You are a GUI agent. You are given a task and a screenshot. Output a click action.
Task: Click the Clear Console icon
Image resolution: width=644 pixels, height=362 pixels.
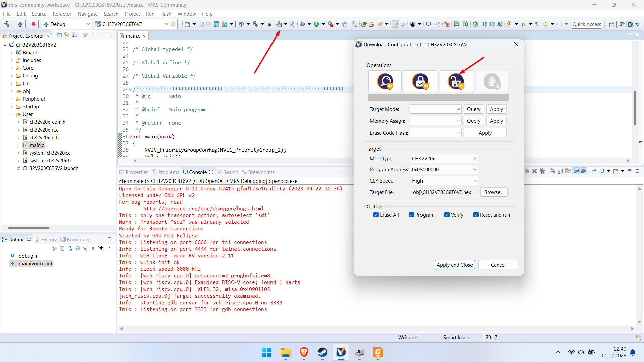pyautogui.click(x=552, y=171)
